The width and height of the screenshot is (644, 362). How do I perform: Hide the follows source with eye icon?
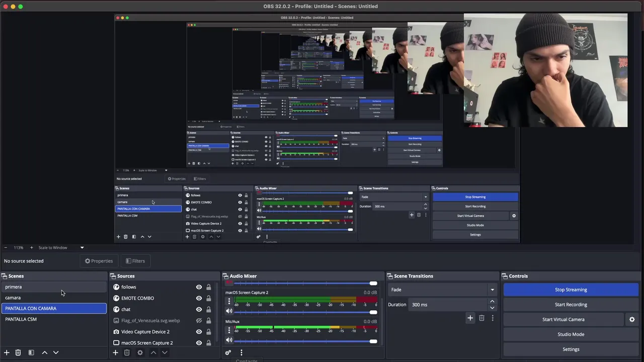(199, 287)
